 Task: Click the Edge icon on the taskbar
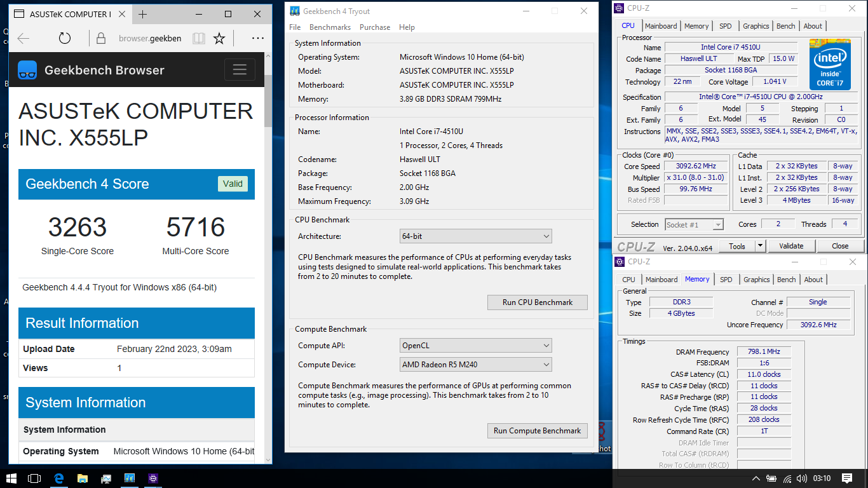point(59,478)
